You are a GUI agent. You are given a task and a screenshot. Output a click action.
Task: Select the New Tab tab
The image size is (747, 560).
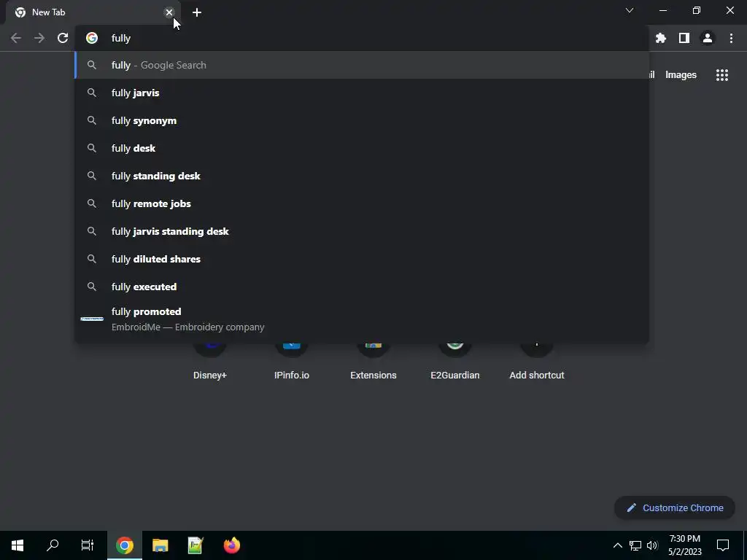click(93, 12)
